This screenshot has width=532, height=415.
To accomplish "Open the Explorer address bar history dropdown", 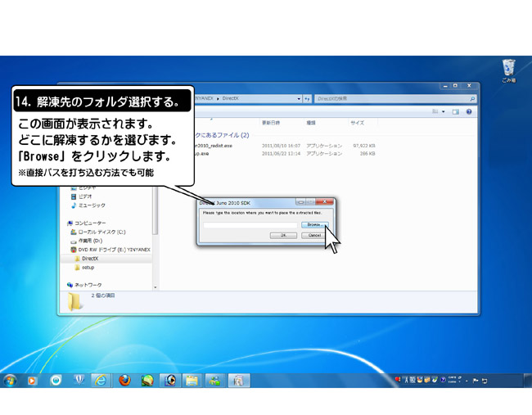I will (299, 99).
